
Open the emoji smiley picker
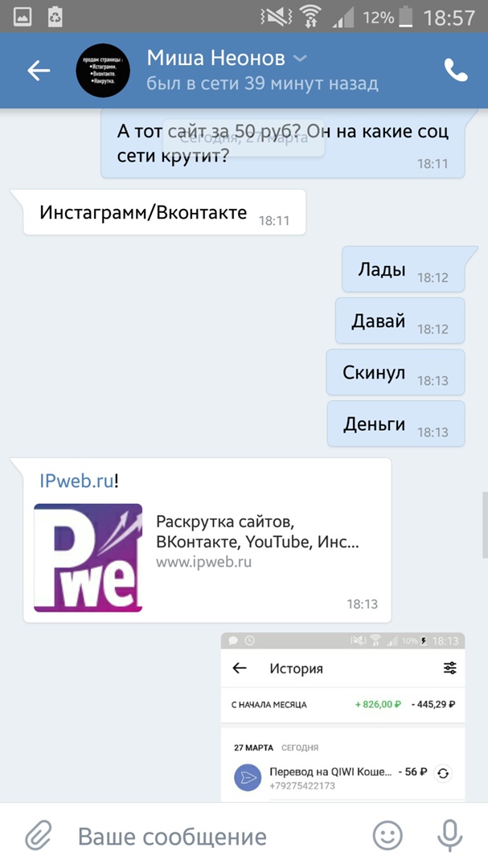[x=388, y=835]
